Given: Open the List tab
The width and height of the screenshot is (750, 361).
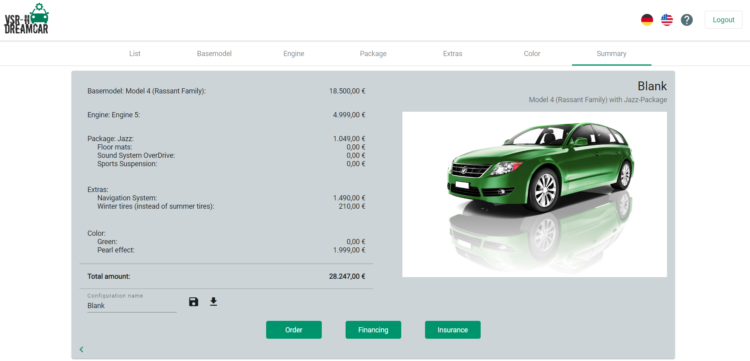Looking at the screenshot, I should coord(135,54).
